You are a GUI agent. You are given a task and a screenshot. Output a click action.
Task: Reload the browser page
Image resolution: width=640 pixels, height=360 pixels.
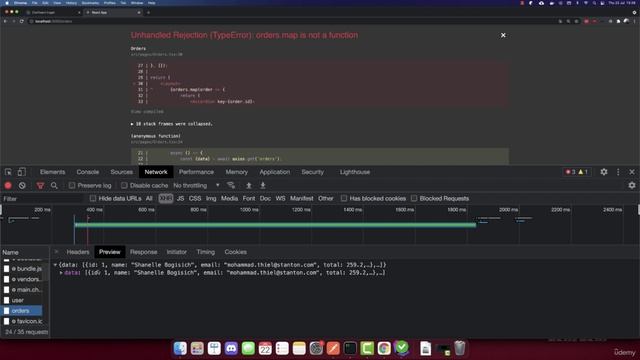tap(22, 21)
